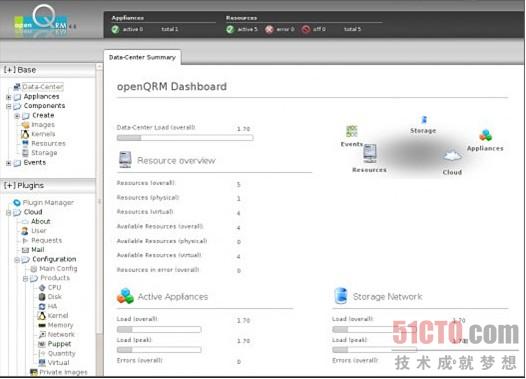
Task: Open Appliances cubes icon in dashboard graphic
Action: pos(485,135)
